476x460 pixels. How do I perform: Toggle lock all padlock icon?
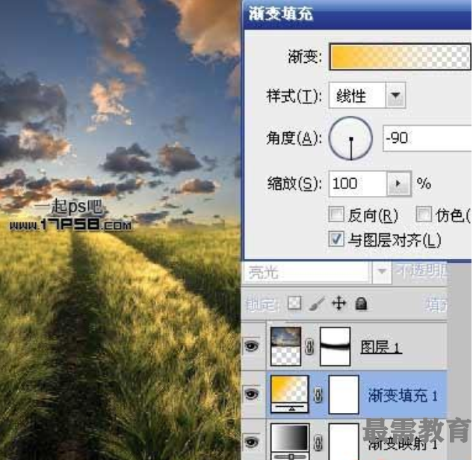tap(361, 304)
